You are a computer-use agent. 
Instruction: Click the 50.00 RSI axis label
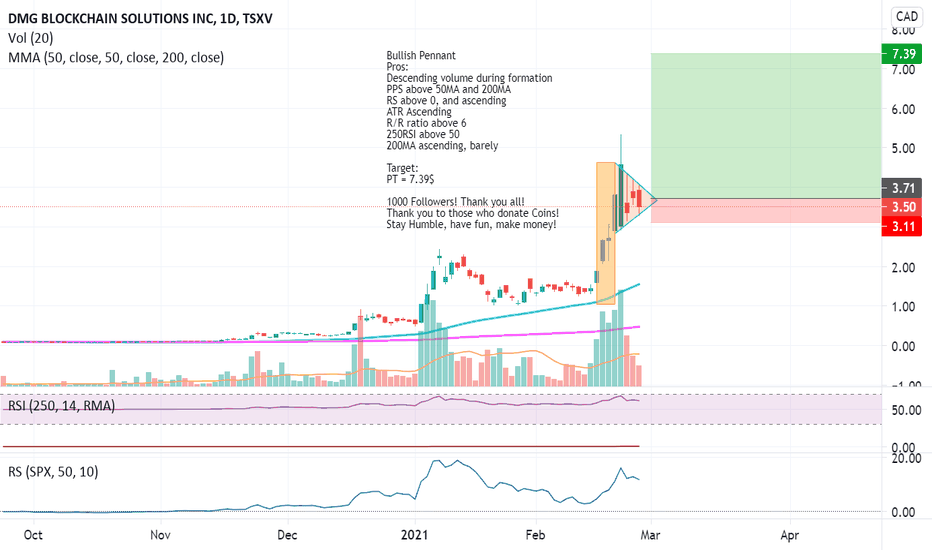tap(906, 410)
